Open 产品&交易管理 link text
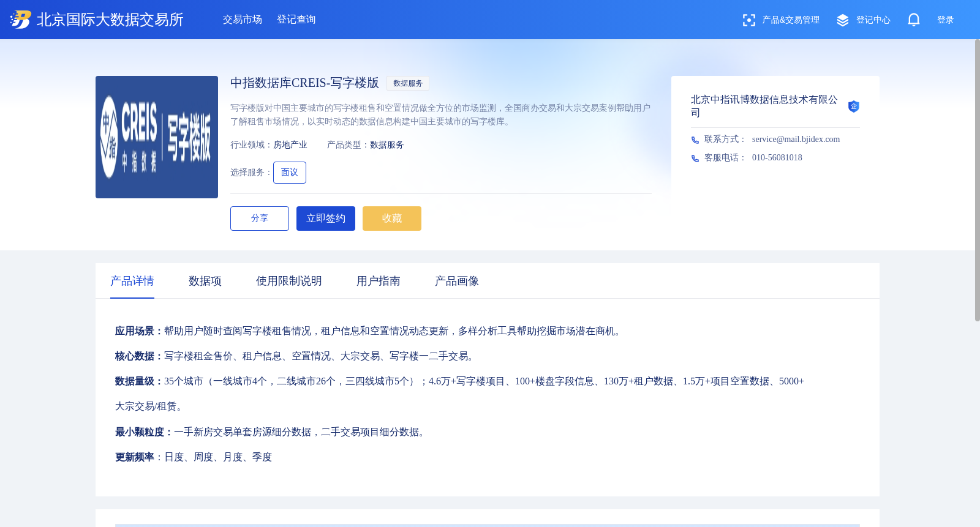Viewport: 980px width, 527px height. tap(791, 20)
